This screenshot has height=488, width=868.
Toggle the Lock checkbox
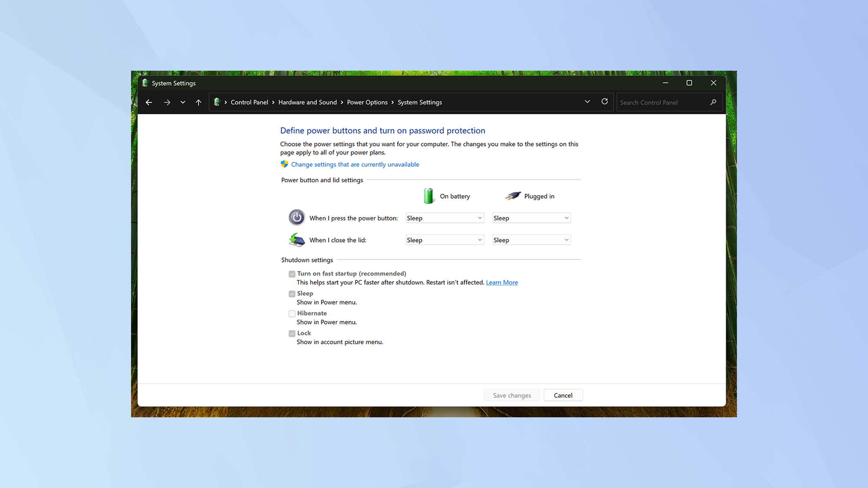point(292,334)
